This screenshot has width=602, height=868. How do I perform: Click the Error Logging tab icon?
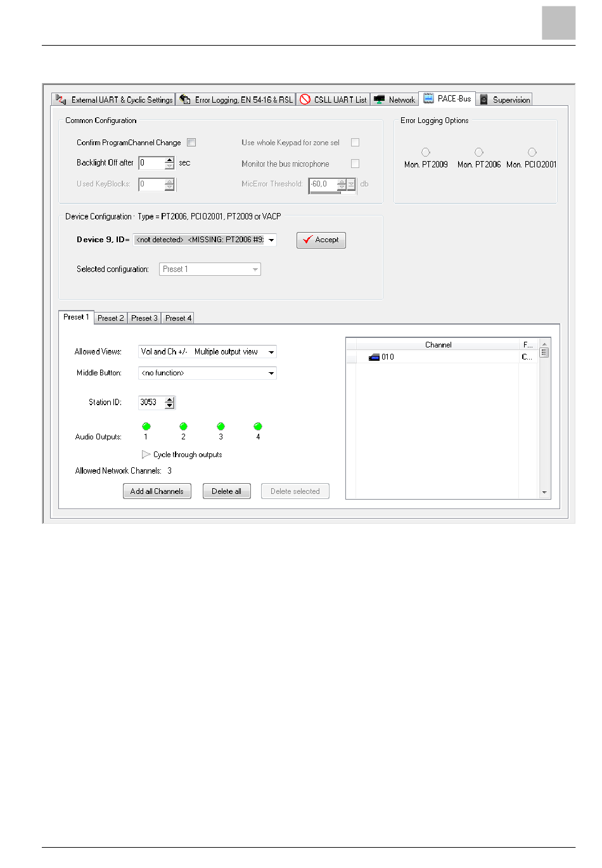coord(185,99)
